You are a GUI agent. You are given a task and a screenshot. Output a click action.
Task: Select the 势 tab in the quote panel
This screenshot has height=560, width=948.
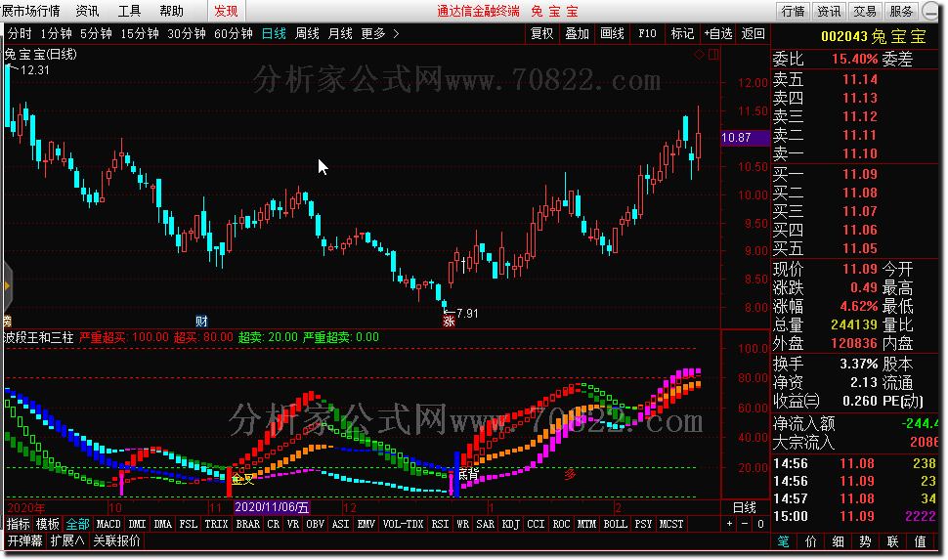point(865,541)
